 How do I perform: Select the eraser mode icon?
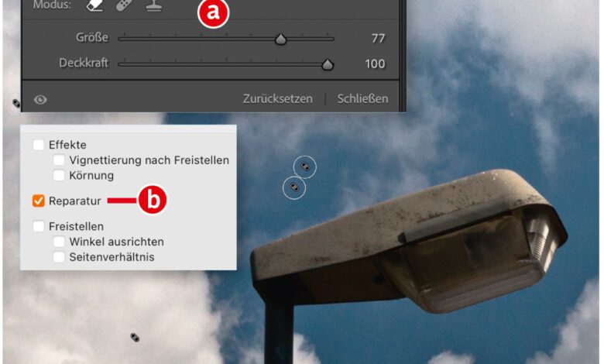(x=94, y=5)
